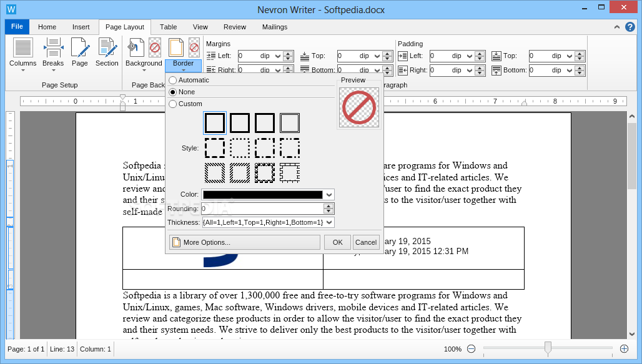Select the dash-dot-dot border style
The height and width of the screenshot is (364, 642).
pos(290,148)
